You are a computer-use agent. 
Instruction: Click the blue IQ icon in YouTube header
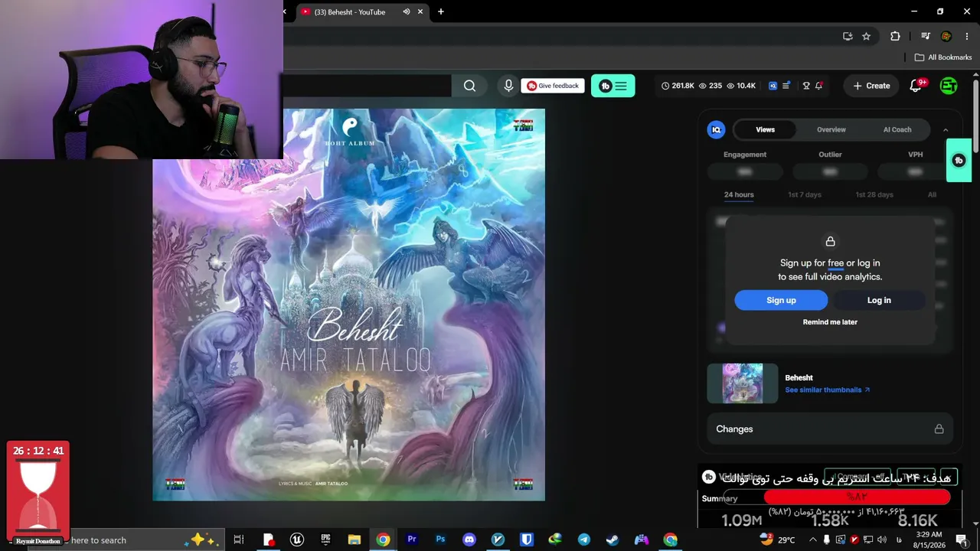(x=773, y=86)
